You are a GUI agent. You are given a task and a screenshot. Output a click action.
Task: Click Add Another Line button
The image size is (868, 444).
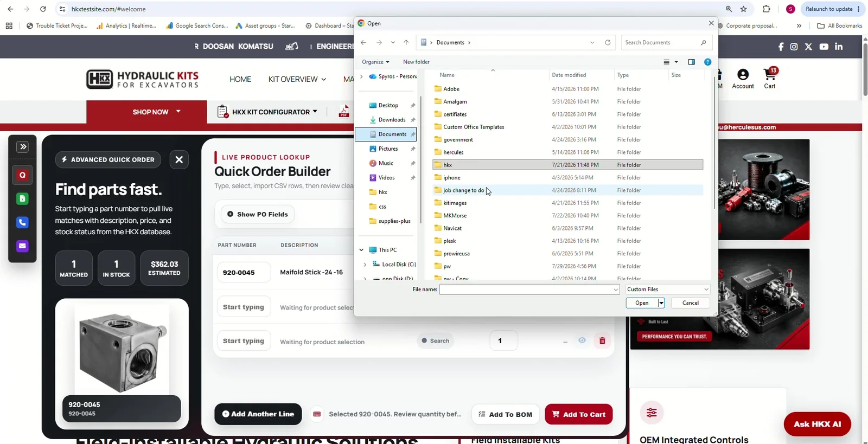[258, 414]
